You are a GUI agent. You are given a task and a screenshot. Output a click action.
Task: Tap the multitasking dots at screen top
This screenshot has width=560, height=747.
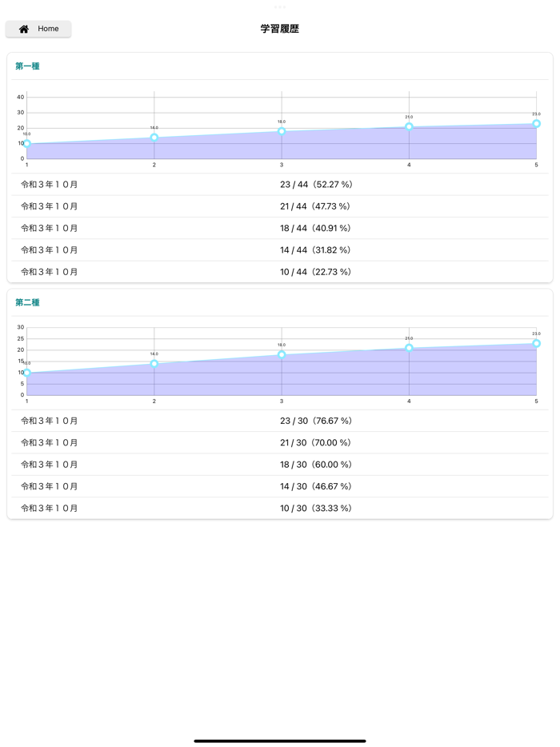tap(280, 6)
